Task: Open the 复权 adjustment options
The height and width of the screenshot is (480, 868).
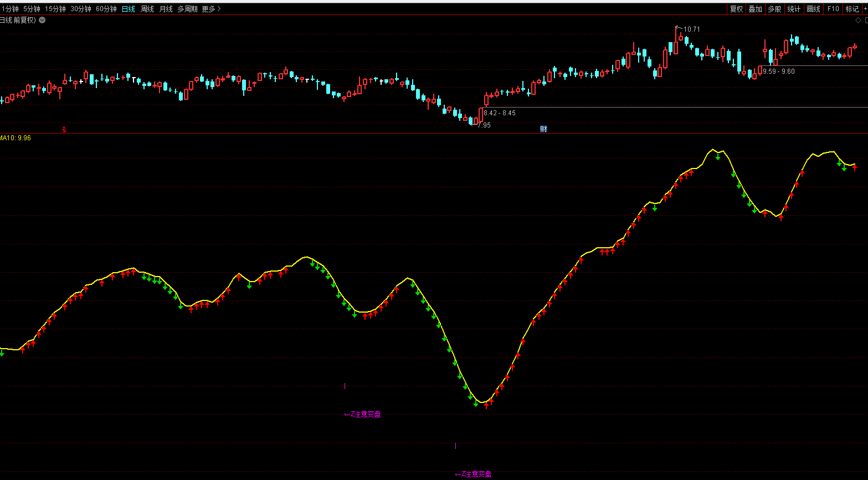Action: (x=736, y=9)
